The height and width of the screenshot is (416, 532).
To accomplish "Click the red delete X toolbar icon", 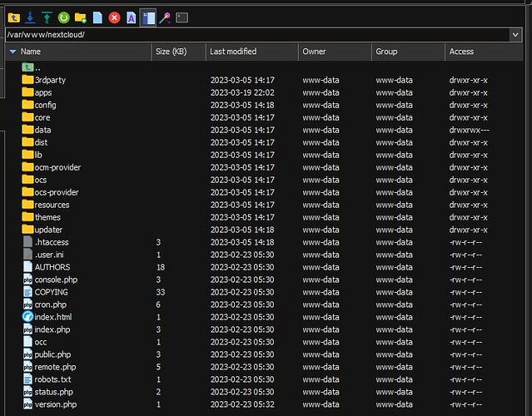I will (x=114, y=17).
